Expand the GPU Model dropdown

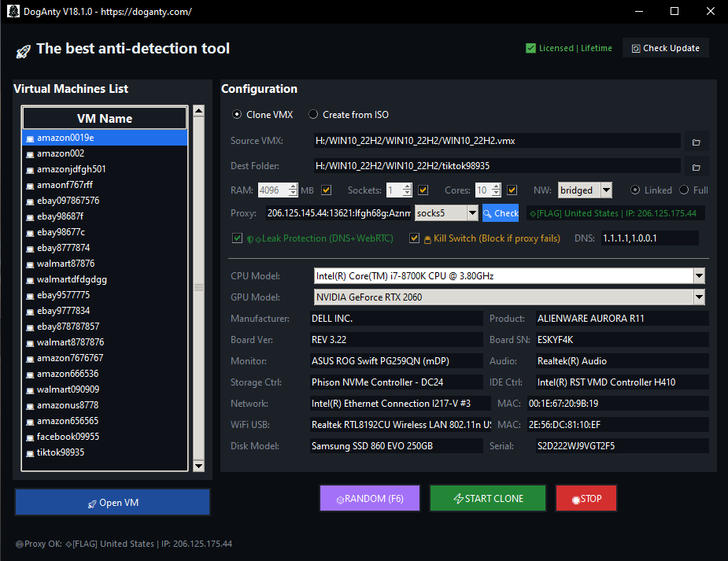point(699,297)
